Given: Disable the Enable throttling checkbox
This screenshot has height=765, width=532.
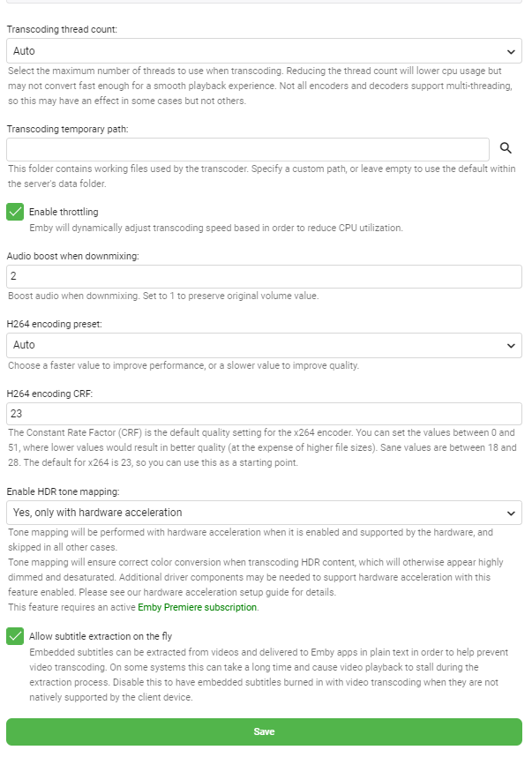Looking at the screenshot, I should click(15, 212).
